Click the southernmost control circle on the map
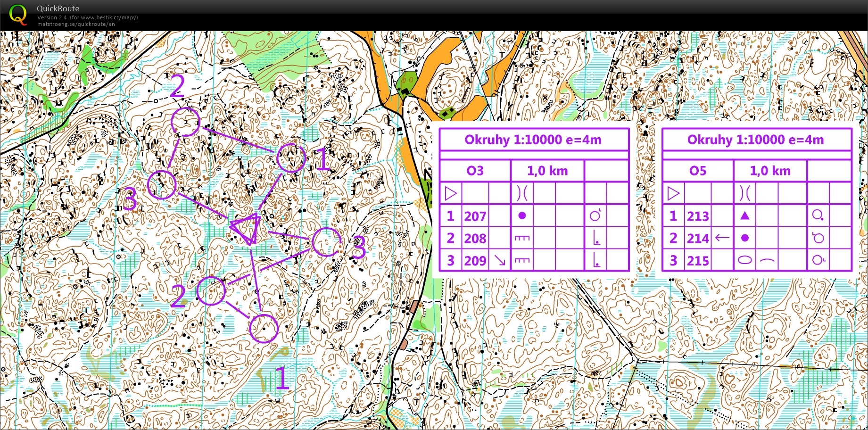This screenshot has width=868, height=430. click(264, 328)
